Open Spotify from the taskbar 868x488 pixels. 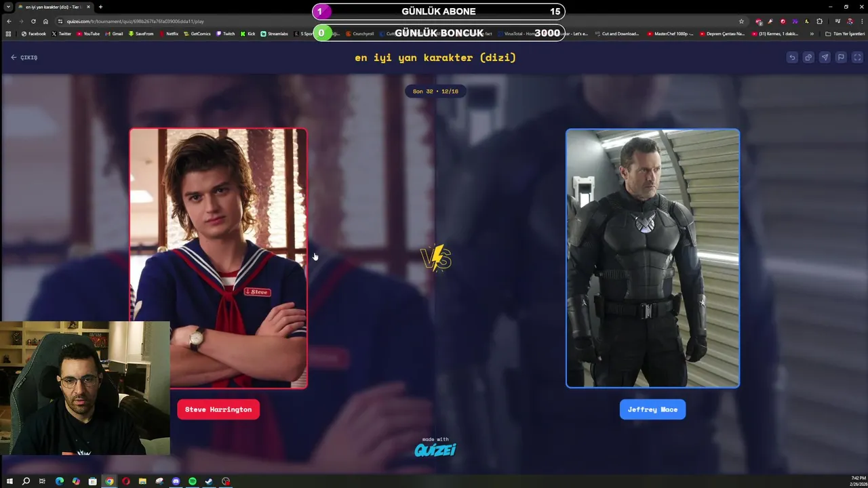(193, 481)
